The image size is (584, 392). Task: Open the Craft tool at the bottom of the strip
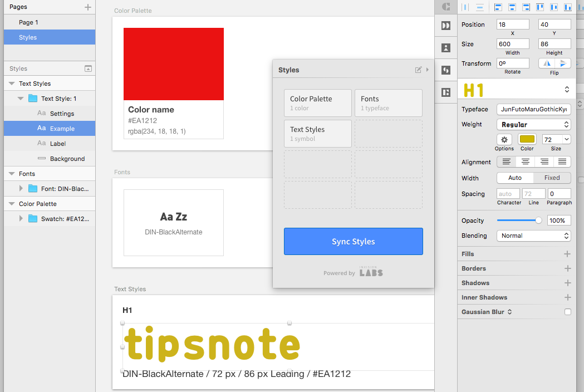coord(446,92)
